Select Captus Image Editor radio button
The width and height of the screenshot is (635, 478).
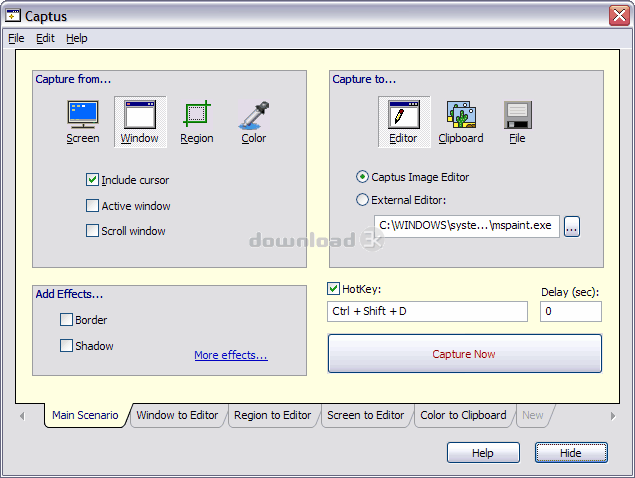pyautogui.click(x=362, y=177)
